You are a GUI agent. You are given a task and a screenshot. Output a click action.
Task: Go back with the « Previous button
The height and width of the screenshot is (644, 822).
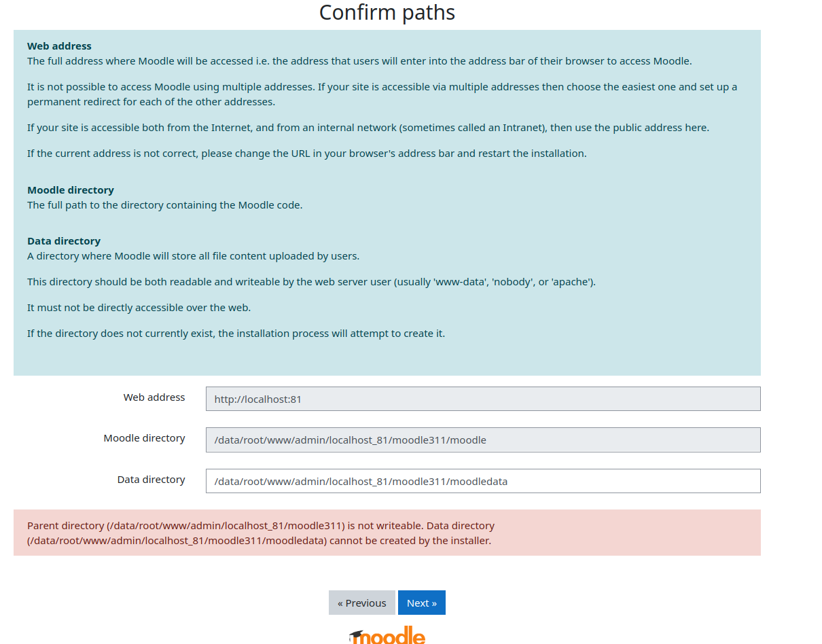coord(361,603)
